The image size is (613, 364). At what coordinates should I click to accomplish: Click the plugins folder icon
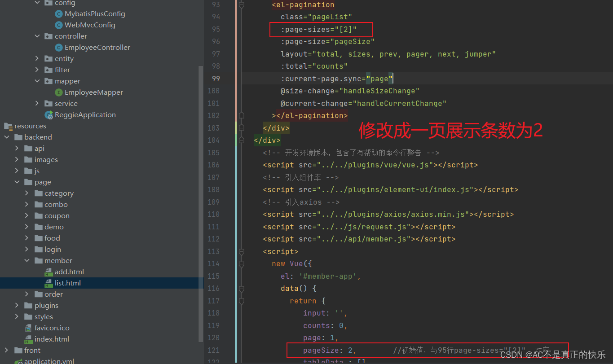[28, 306]
